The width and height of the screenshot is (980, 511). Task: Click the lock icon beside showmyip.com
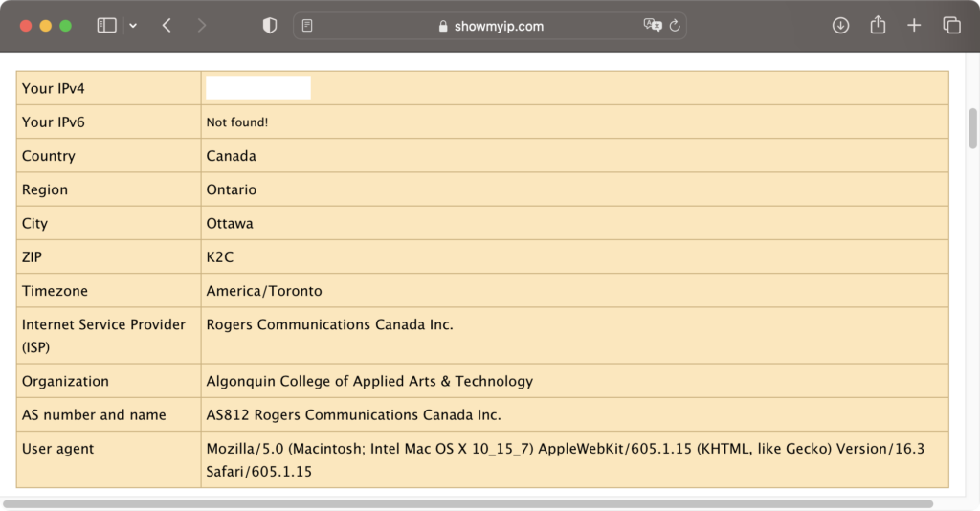(443, 26)
